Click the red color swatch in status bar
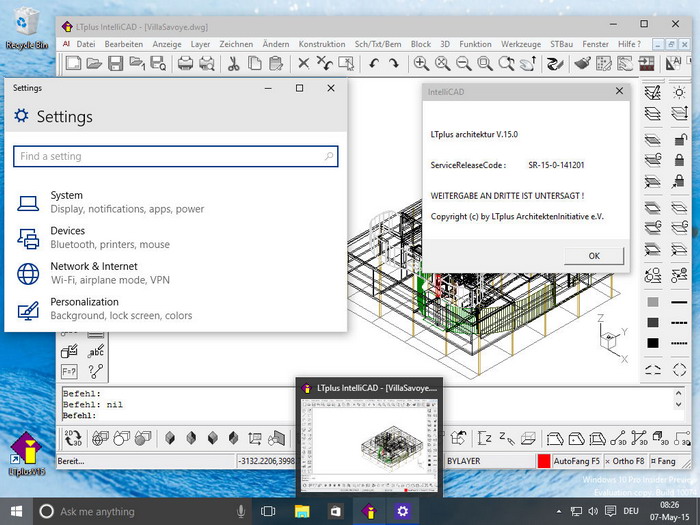The image size is (700, 525). (x=544, y=461)
